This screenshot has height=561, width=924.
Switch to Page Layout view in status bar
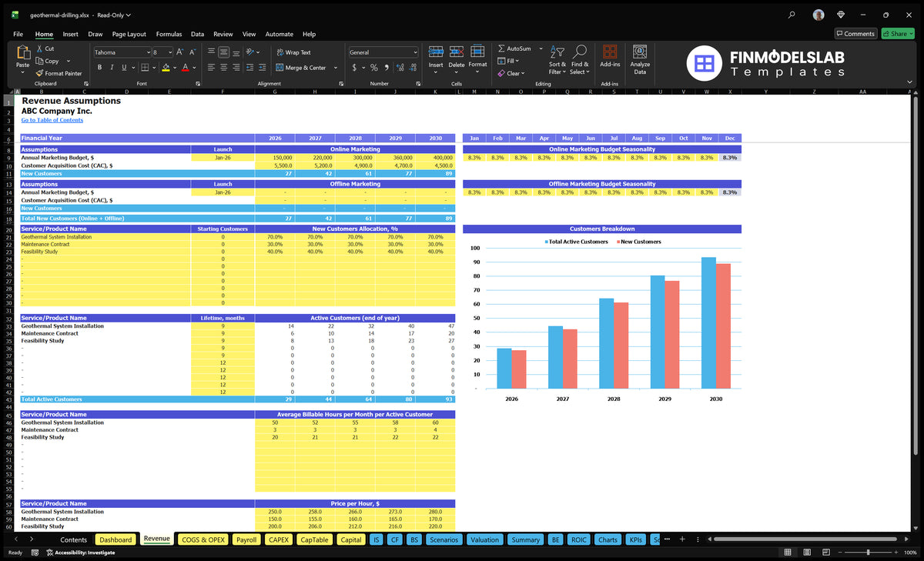(x=805, y=553)
